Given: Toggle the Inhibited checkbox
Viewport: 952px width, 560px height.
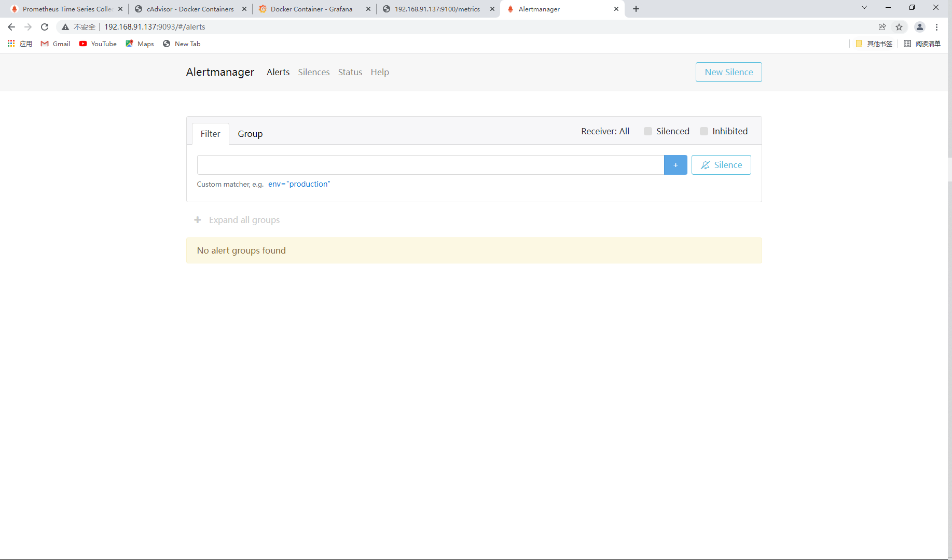Looking at the screenshot, I should point(704,131).
